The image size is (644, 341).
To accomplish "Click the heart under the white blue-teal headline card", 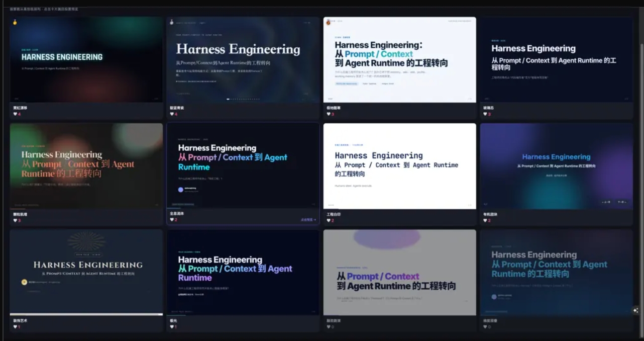I will [329, 114].
